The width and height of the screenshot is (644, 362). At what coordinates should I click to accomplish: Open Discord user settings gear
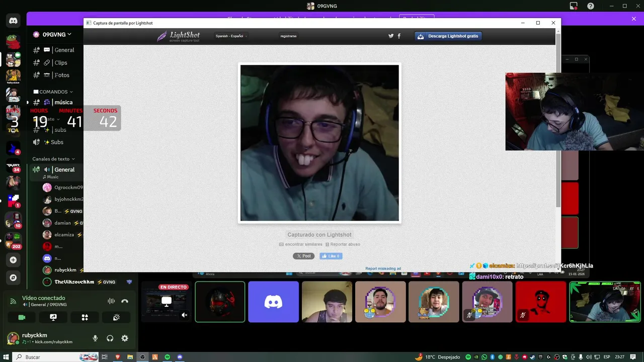tap(125, 338)
